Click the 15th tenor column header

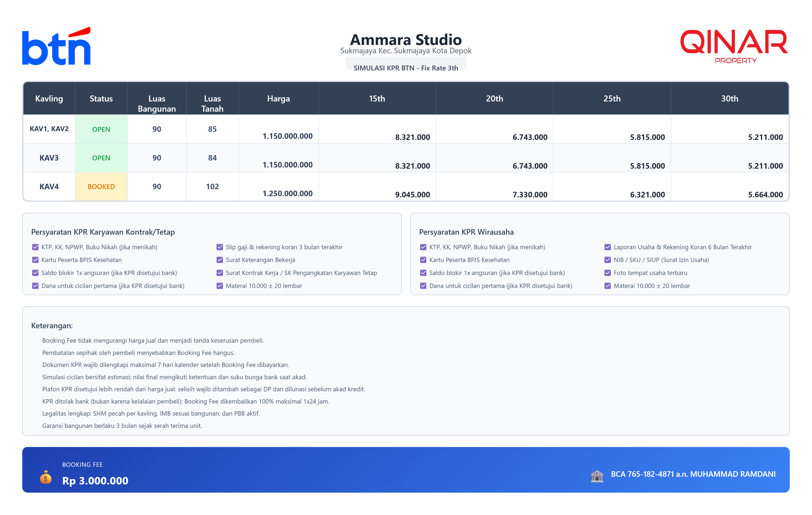(x=377, y=98)
